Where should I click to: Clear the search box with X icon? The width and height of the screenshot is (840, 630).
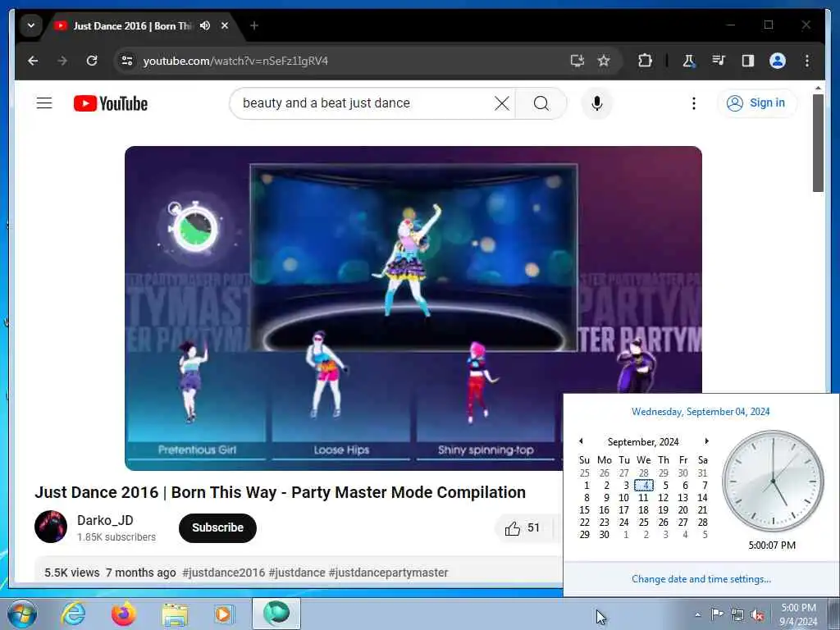point(501,103)
